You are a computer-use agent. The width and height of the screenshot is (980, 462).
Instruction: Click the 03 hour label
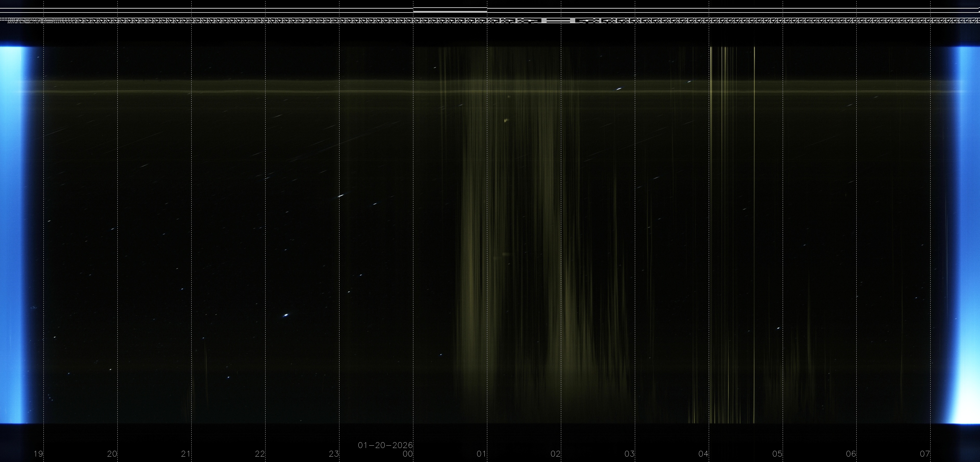[x=629, y=454]
